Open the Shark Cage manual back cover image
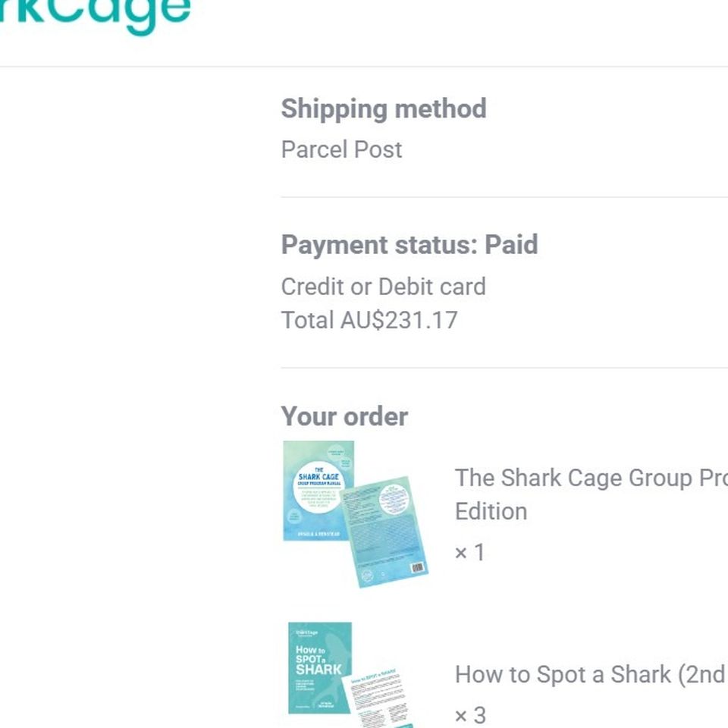This screenshot has height=728, width=728. click(x=385, y=532)
